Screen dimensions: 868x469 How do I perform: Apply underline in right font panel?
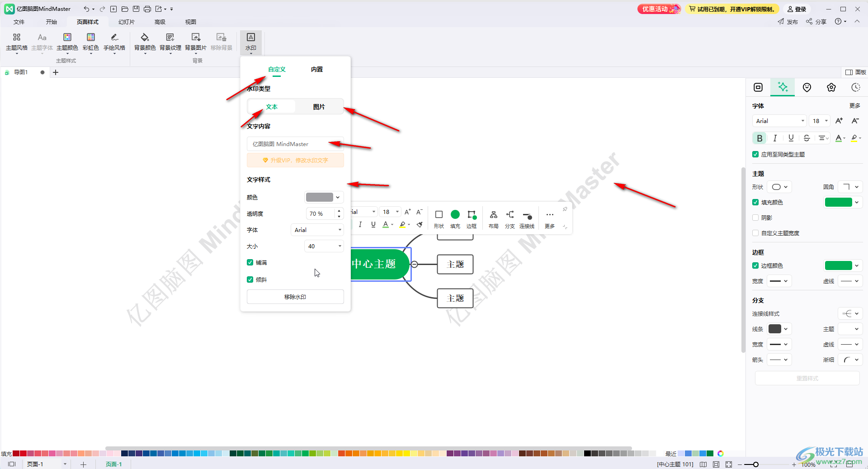[791, 138]
